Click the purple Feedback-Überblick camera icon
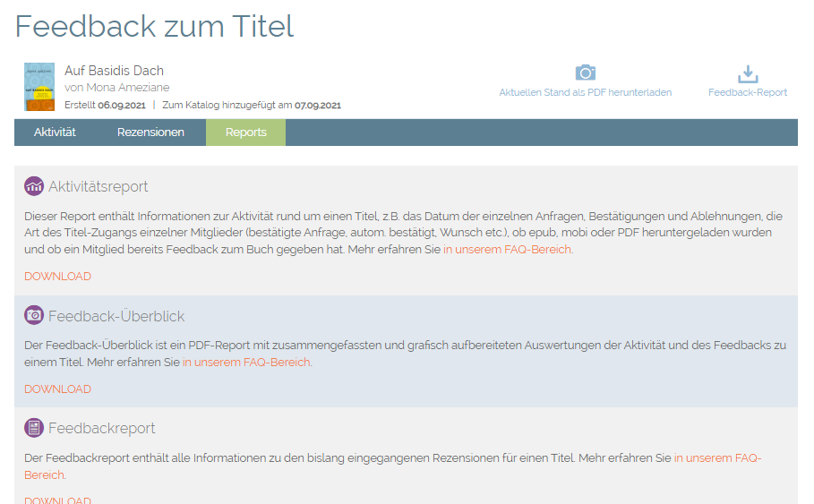This screenshot has width=814, height=504. coord(34,315)
